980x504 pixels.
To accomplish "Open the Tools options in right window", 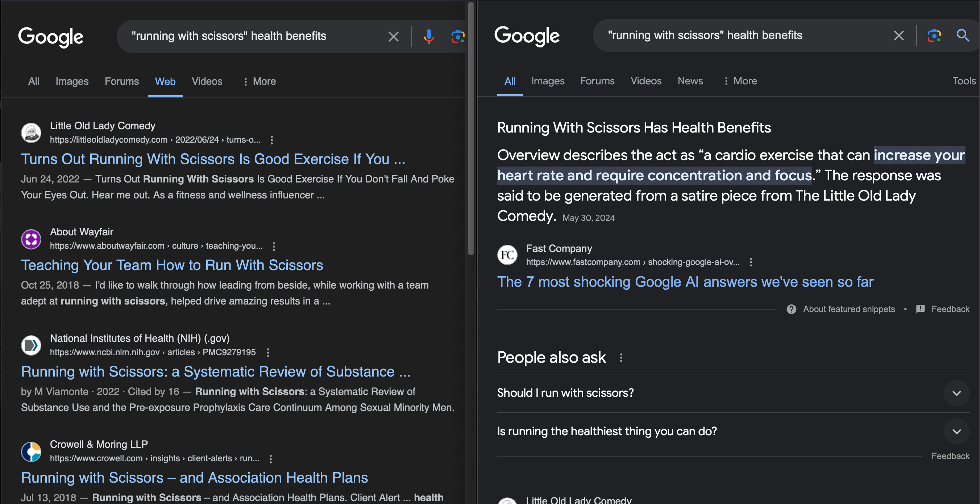I will [x=964, y=81].
